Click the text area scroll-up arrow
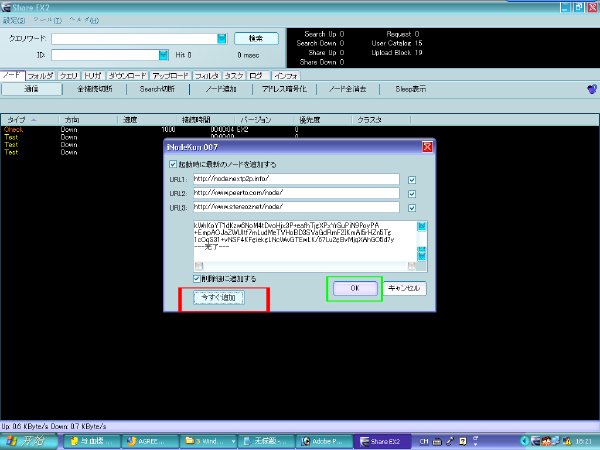600x450 pixels. coord(421,227)
